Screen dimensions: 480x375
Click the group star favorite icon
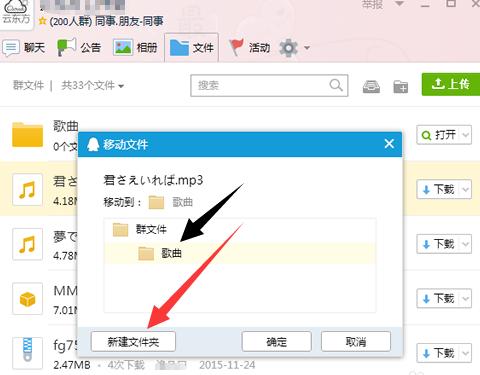tap(42, 21)
